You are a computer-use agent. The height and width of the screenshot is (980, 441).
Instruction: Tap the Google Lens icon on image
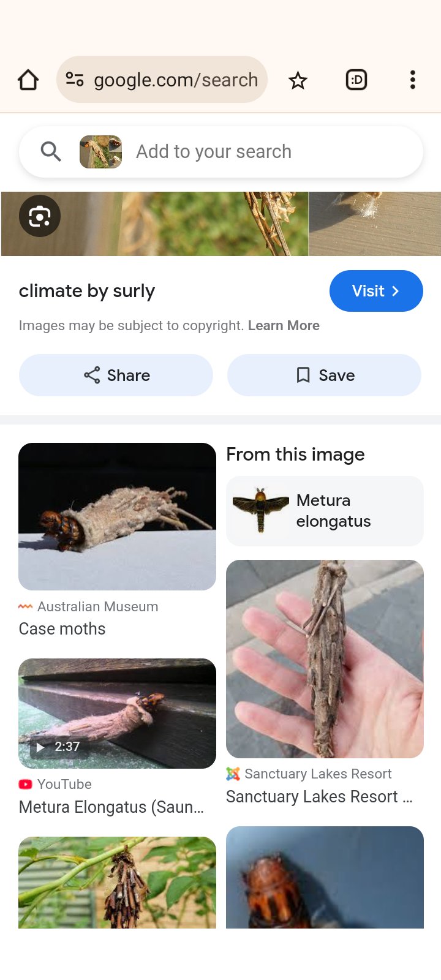click(x=40, y=216)
